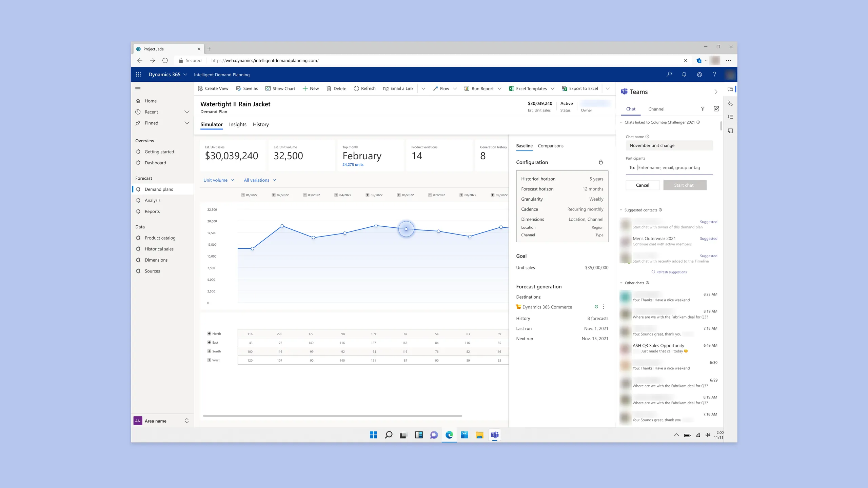This screenshot has width=868, height=488.
Task: Open notifications bell in Dynamics header
Action: click(684, 74)
